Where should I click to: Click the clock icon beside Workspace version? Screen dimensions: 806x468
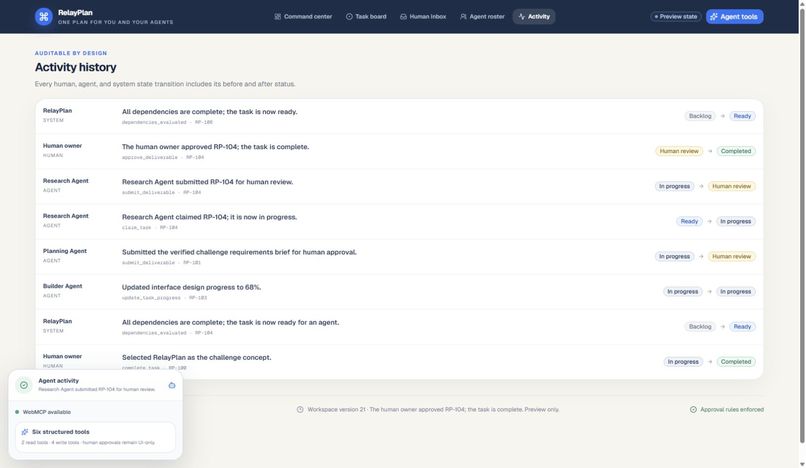pos(300,409)
